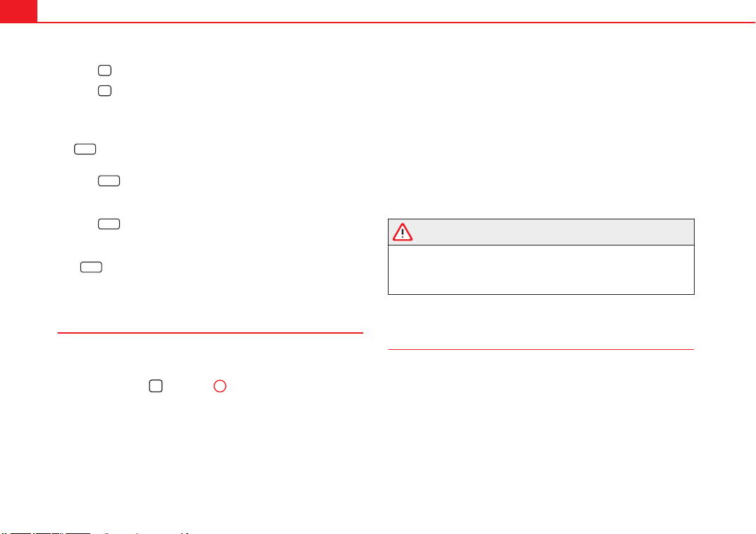Select the lower of two stacked small squares
The width and height of the screenshot is (756, 534).
point(104,91)
